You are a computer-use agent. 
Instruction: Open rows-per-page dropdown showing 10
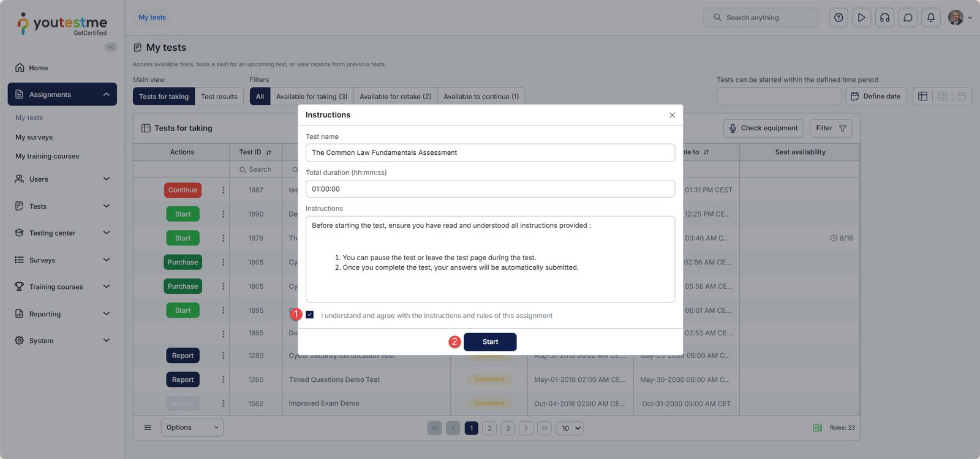click(570, 428)
